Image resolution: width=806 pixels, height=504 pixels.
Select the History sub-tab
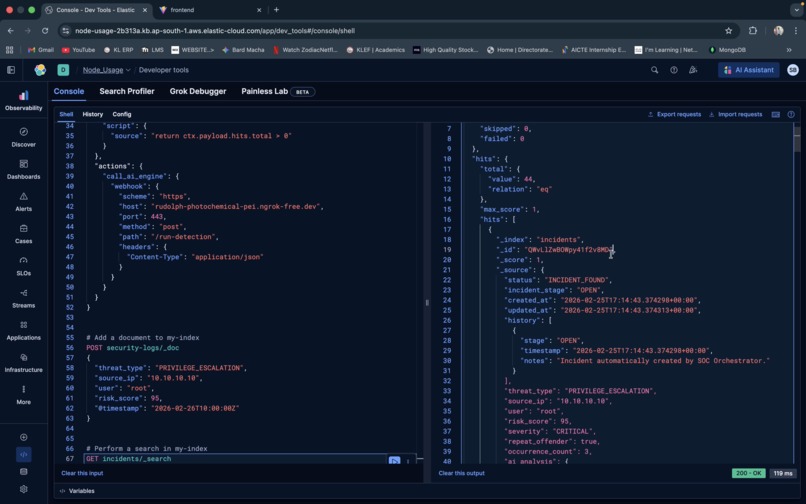coord(93,114)
